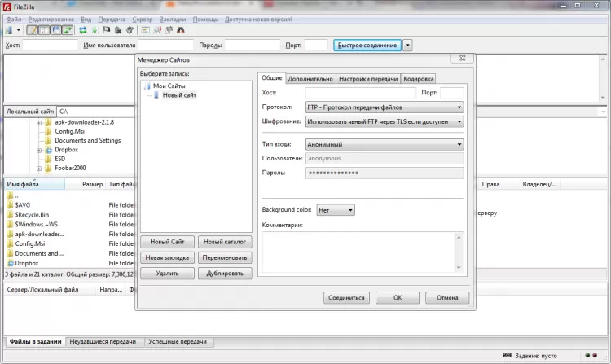611x364 pixels.
Task: Click the ESD folder icon in local tree
Action: tap(48, 159)
